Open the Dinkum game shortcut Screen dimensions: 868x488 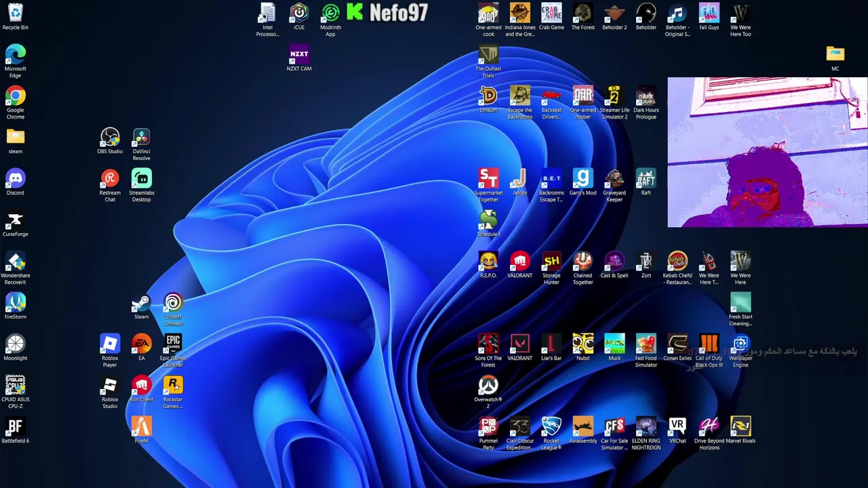(488, 100)
